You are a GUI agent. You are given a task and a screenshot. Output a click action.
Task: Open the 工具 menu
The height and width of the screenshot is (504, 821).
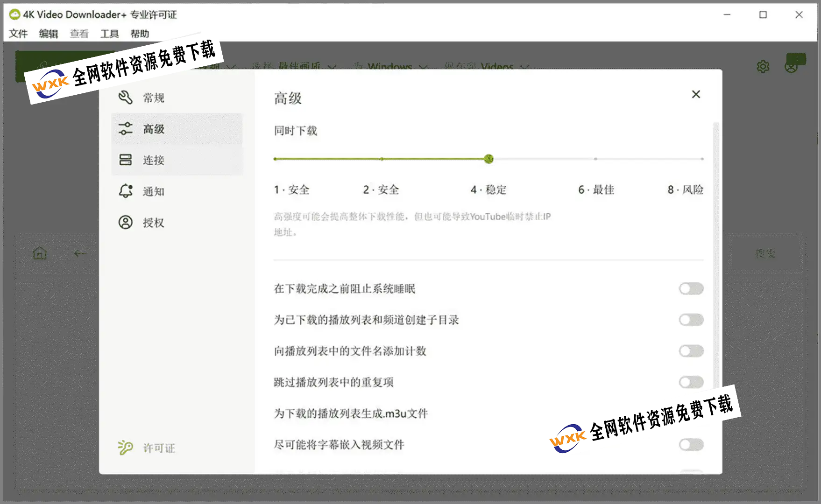(x=109, y=34)
